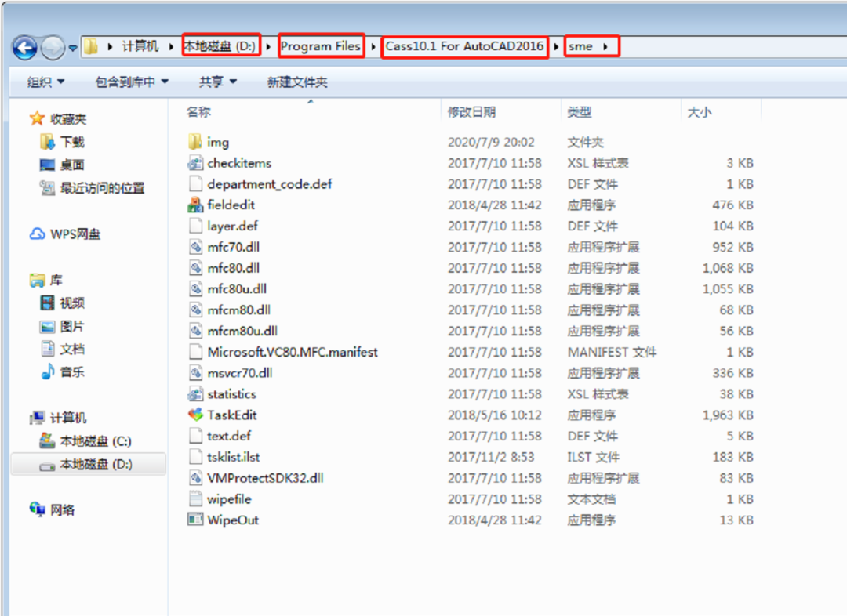Click 新建文件夹 button
Image resolution: width=847 pixels, height=616 pixels.
coord(297,82)
